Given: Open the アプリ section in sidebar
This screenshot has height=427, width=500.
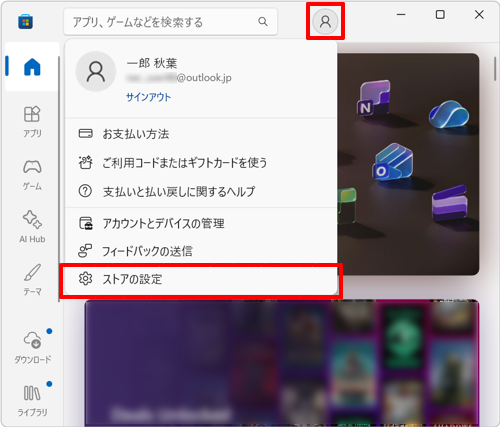Looking at the screenshot, I should 32,121.
